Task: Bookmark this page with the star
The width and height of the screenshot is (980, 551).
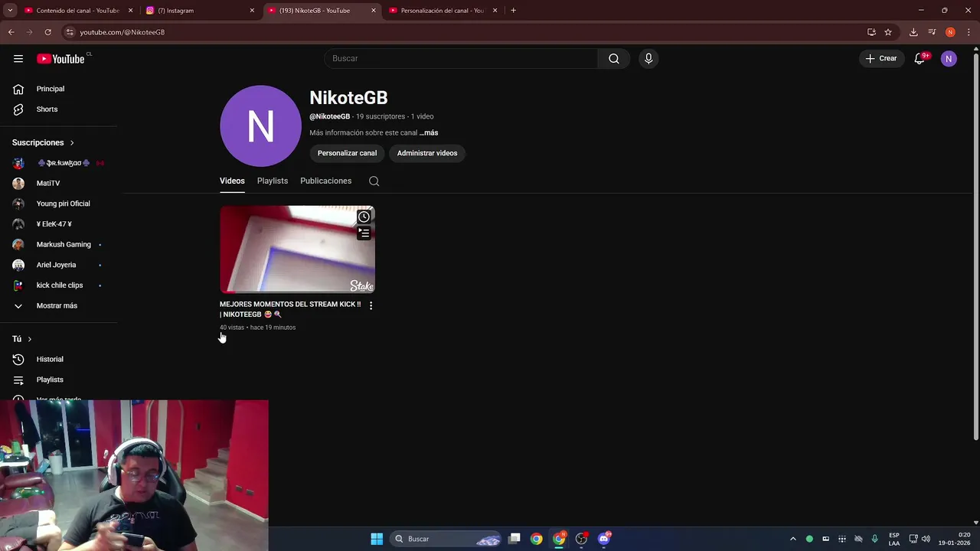Action: coord(888,32)
